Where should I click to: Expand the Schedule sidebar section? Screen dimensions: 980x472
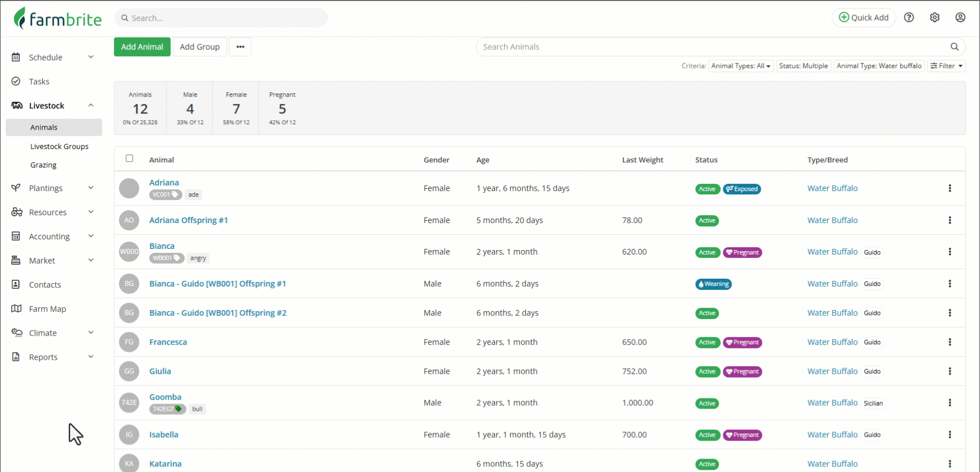click(x=91, y=57)
